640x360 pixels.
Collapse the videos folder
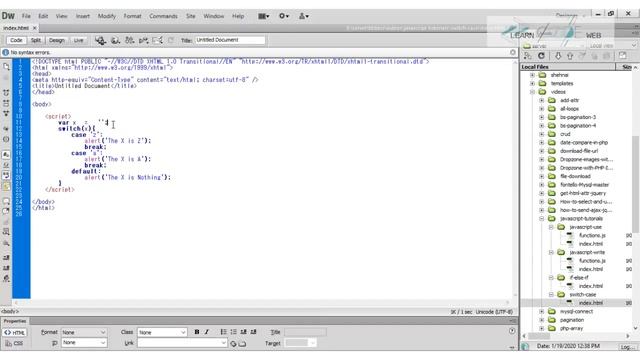532,92
